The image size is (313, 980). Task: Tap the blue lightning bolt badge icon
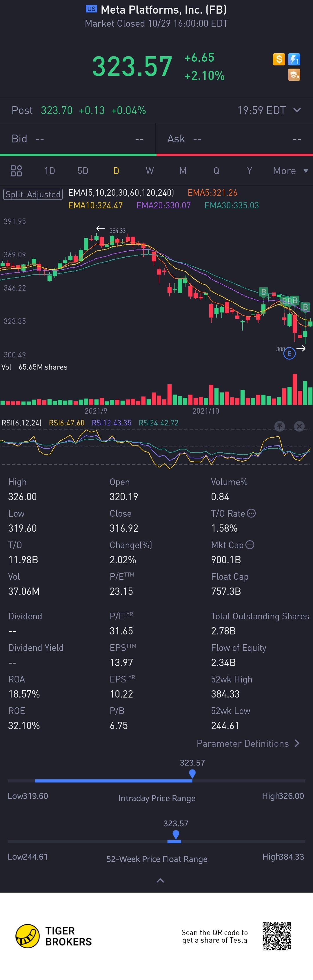pyautogui.click(x=294, y=59)
